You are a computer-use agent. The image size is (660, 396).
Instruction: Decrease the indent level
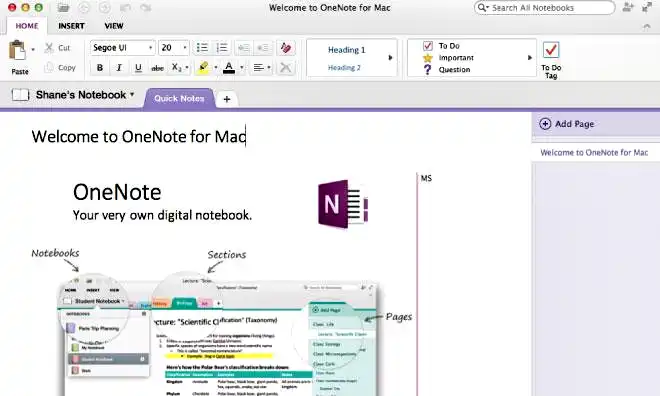[x=244, y=48]
